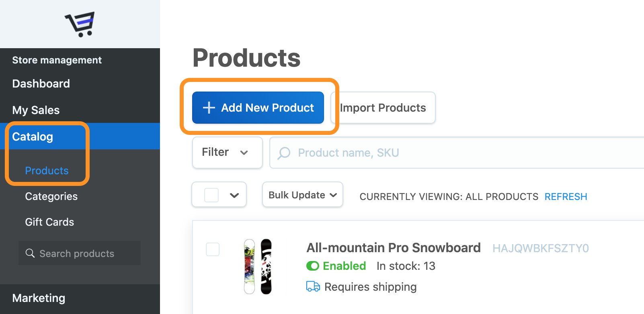Open Gift Cards in the sidebar
Screen dimensions: 644x314
coord(49,222)
